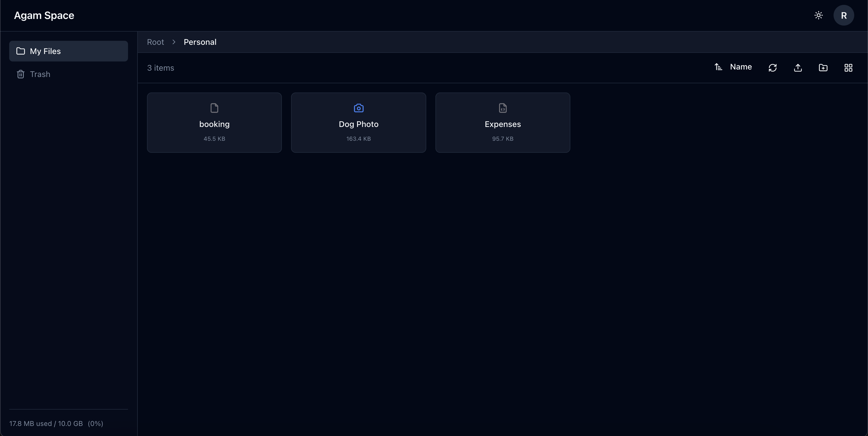Check the storage usage indicator

pos(56,424)
